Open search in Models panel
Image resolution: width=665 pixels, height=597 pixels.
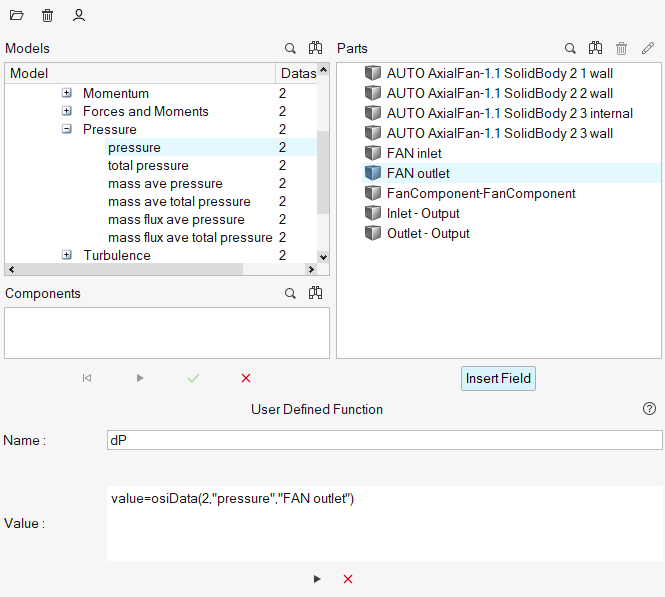pos(290,48)
